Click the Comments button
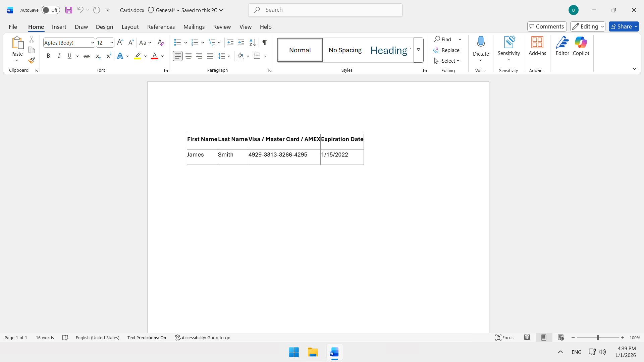Screen dimensions: 644x362 click(547, 26)
